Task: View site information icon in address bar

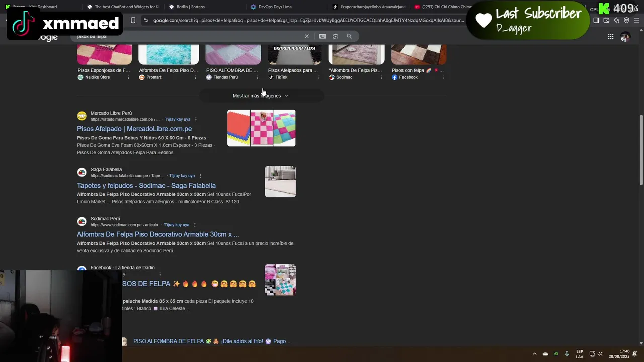Action: coord(146,20)
